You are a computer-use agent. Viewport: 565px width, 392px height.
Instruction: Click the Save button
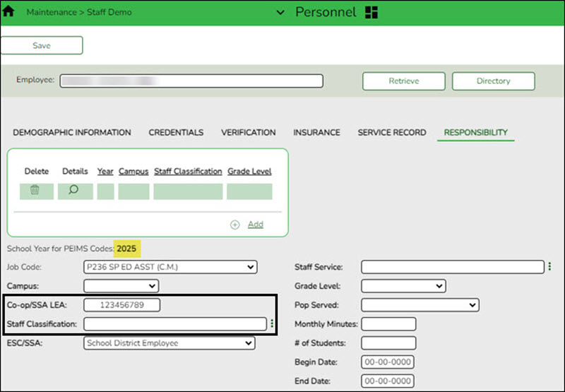(x=42, y=45)
